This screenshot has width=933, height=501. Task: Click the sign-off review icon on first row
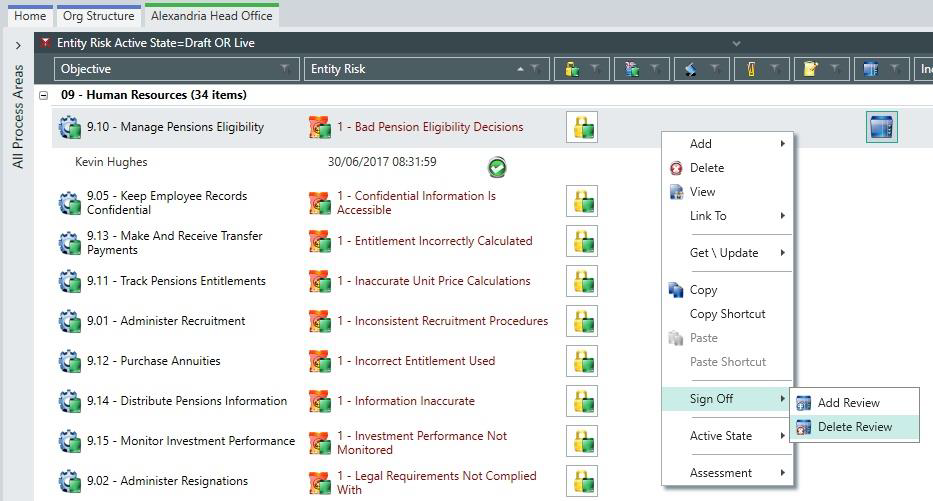[881, 127]
